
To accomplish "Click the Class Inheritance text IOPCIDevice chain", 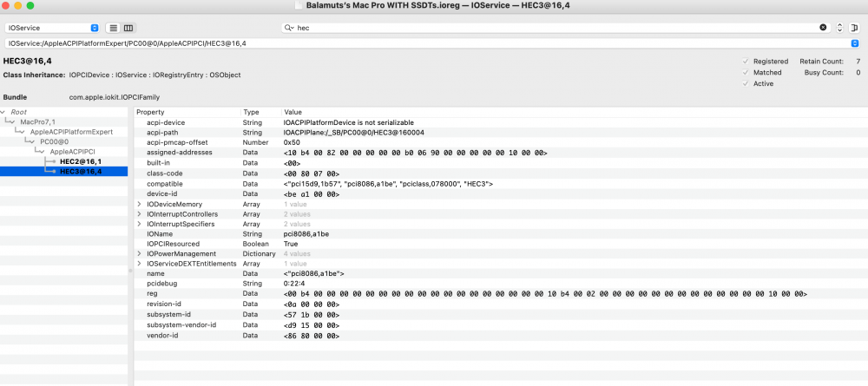I will point(155,75).
